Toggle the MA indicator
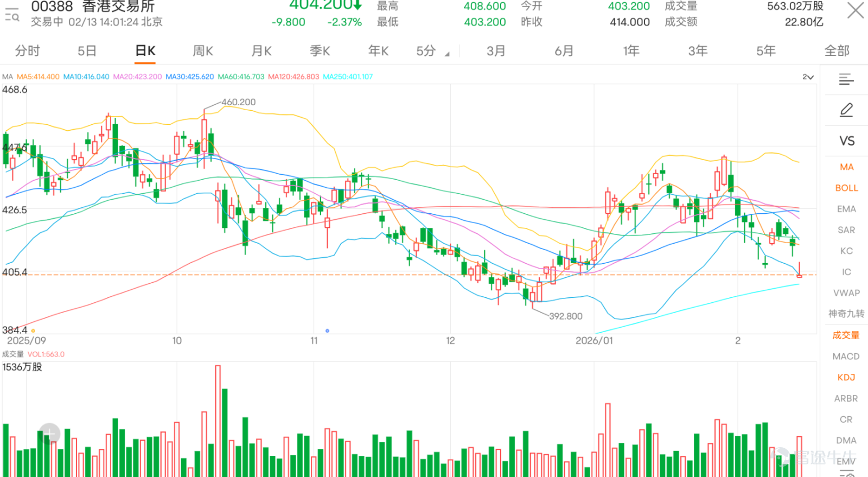The width and height of the screenshot is (868, 477). pyautogui.click(x=847, y=167)
